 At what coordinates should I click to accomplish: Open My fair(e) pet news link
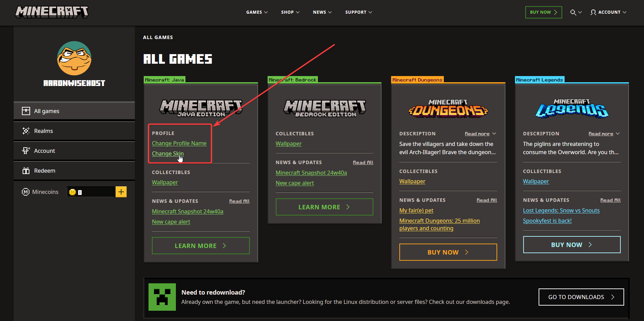click(x=416, y=210)
